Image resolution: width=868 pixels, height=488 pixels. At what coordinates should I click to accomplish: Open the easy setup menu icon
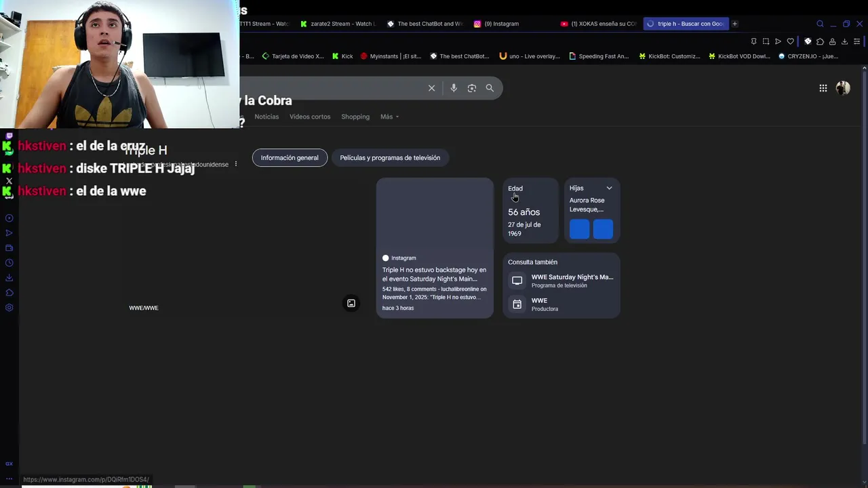[x=857, y=41]
